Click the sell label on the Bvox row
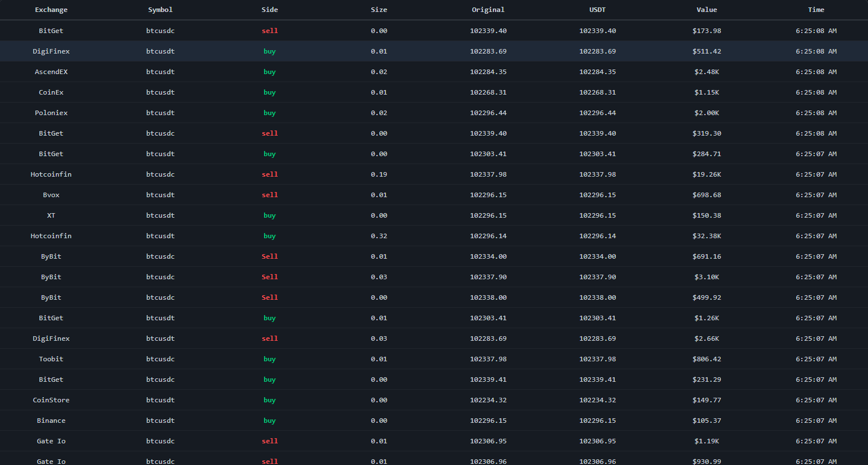Image resolution: width=868 pixels, height=465 pixels. [x=270, y=194]
